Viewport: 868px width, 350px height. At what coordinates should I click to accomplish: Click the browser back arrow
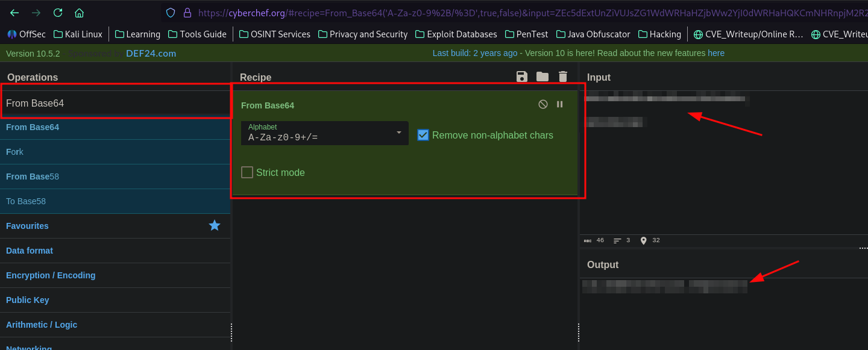(14, 13)
